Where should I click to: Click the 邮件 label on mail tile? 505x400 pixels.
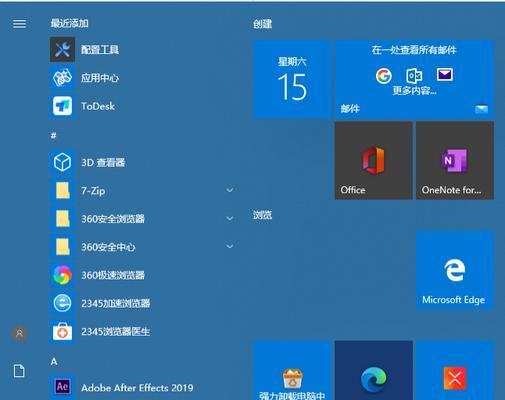350,109
